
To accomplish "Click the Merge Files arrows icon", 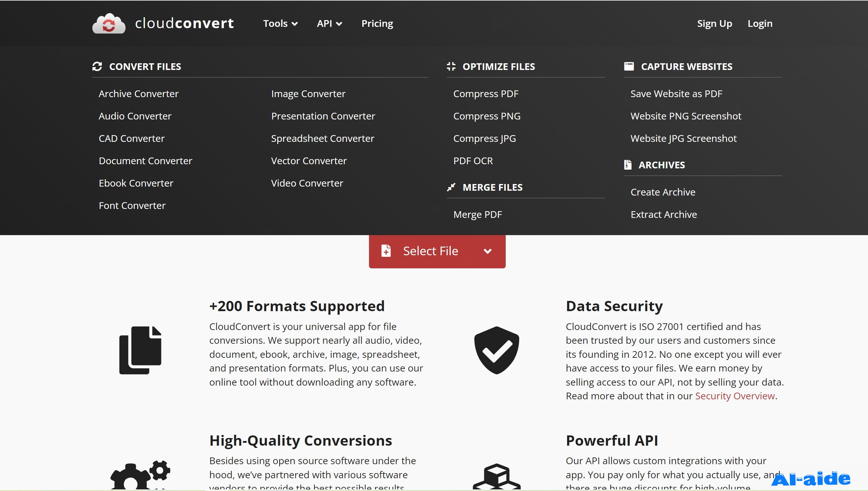I will point(451,187).
